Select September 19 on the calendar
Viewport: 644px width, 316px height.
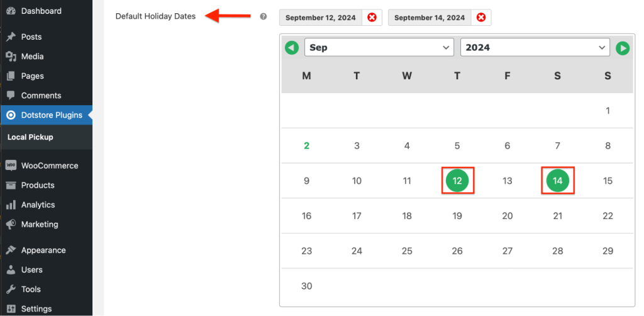click(x=457, y=216)
